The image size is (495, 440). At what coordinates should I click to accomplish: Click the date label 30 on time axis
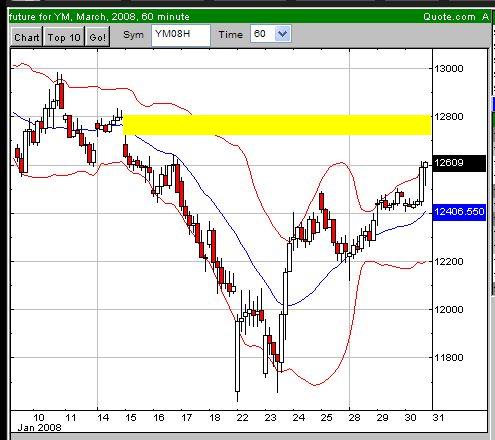[411, 417]
